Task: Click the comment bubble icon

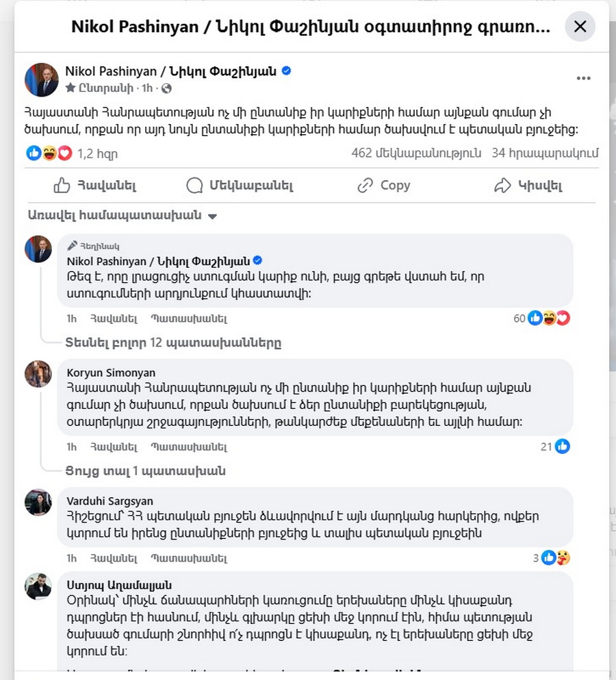Action: coord(194,186)
